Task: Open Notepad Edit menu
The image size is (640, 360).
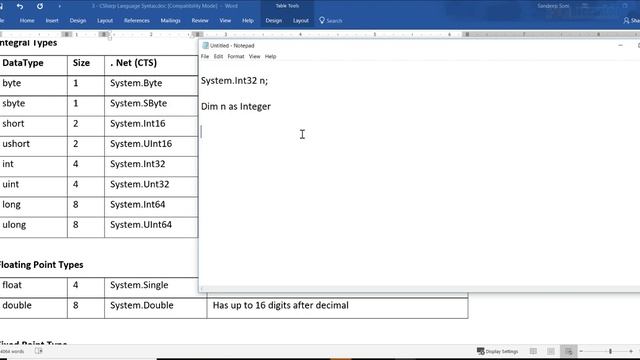Action: pos(218,56)
